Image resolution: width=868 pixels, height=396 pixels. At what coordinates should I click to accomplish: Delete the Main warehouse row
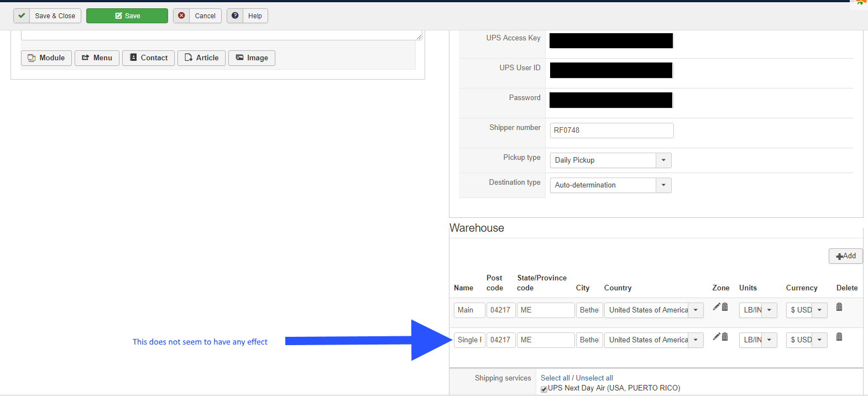pyautogui.click(x=839, y=307)
